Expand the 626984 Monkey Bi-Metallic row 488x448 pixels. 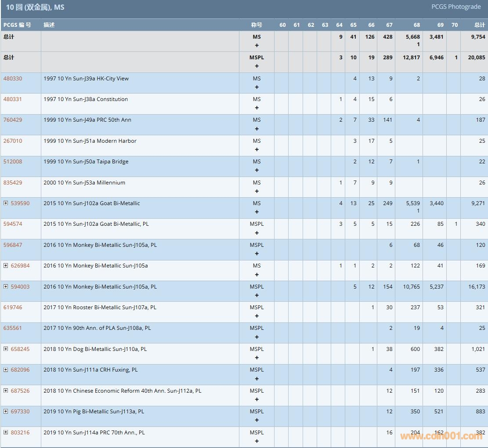[x=6, y=266]
